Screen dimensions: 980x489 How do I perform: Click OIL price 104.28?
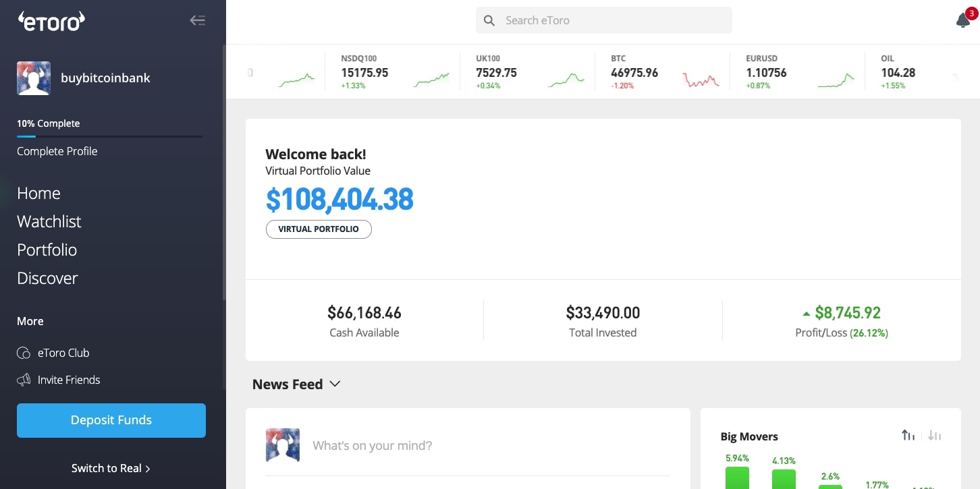pyautogui.click(x=898, y=73)
